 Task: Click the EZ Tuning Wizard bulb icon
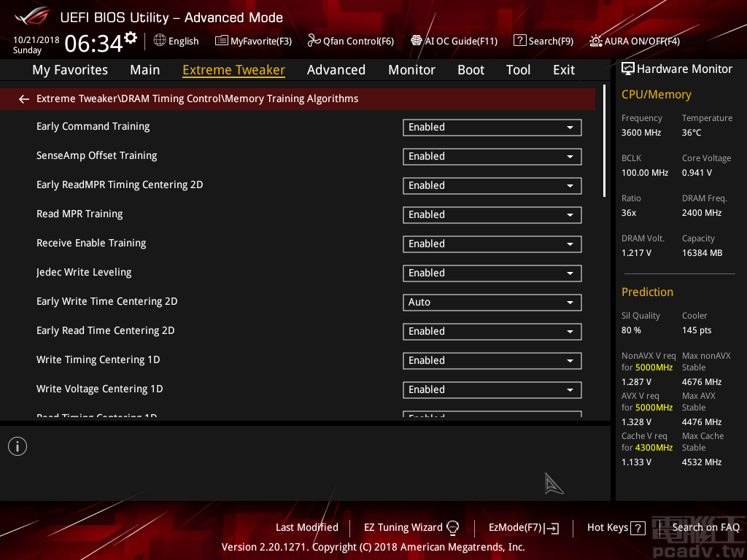pos(452,527)
